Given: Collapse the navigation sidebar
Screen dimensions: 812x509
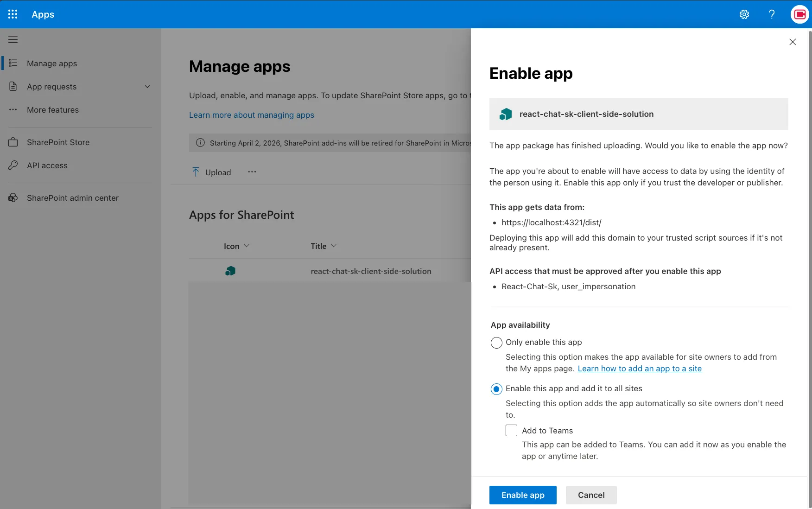Looking at the screenshot, I should click(13, 39).
